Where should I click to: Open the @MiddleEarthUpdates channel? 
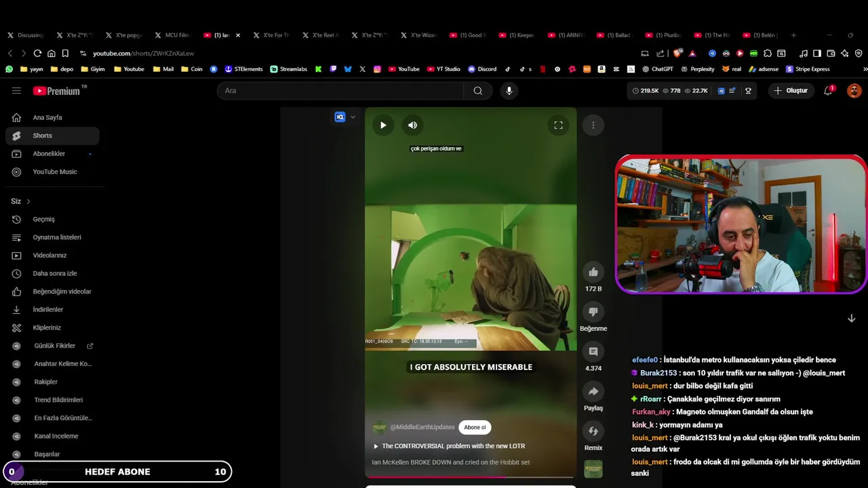(x=422, y=427)
